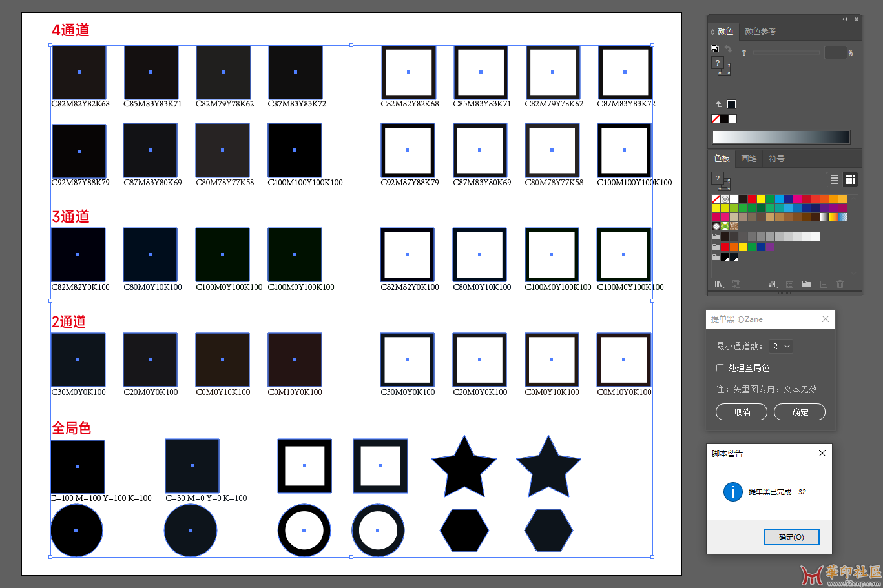
Task: Click 取消 in the 提单黑 dialog
Action: 742,412
